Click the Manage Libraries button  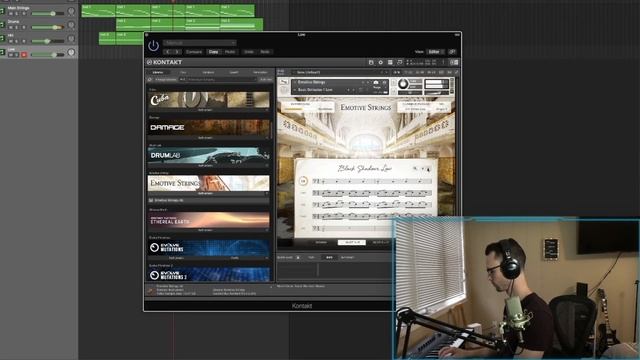(166, 80)
